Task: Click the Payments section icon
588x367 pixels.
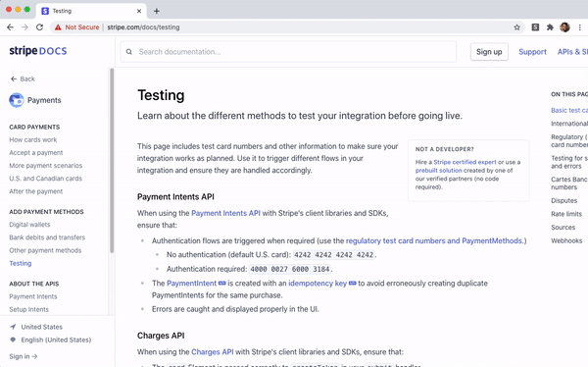Action: [17, 100]
